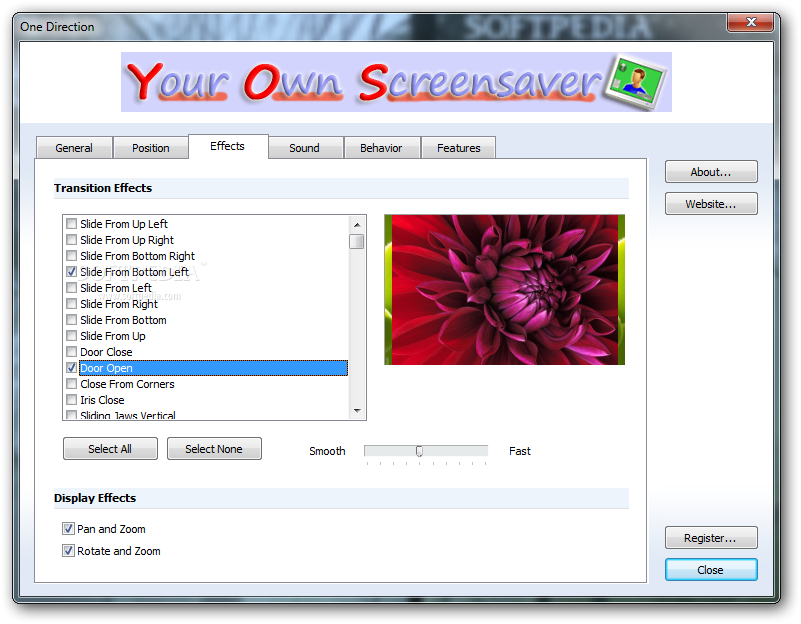Check the Slide From Up Right checkbox

[x=72, y=239]
